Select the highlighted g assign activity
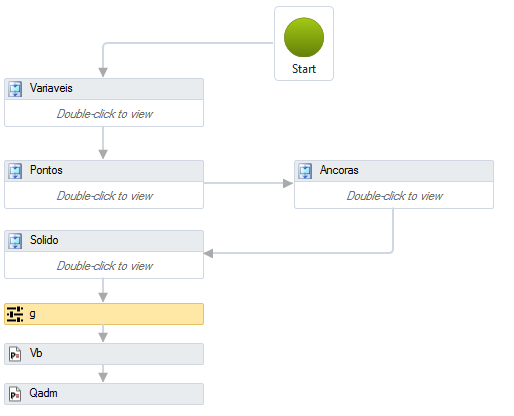 (104, 314)
